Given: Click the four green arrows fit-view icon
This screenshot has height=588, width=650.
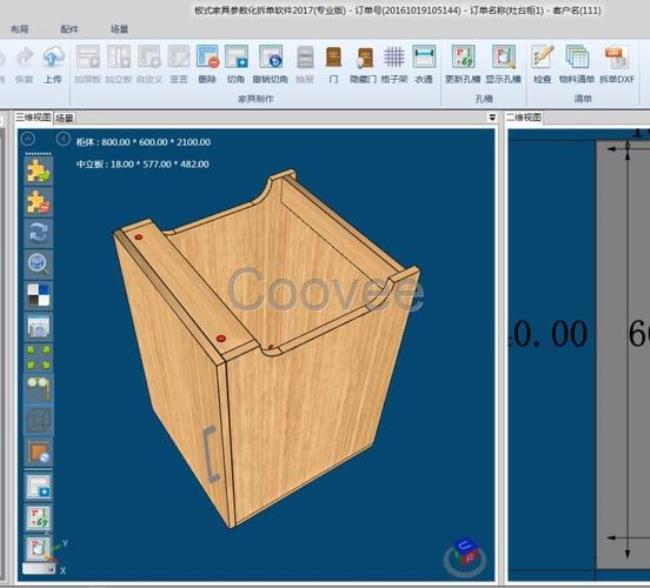Looking at the screenshot, I should [x=39, y=357].
